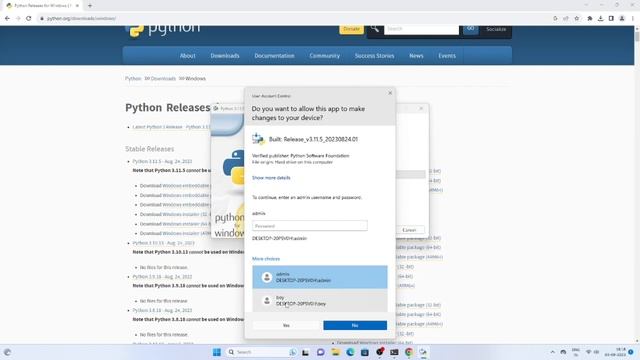
Task: Go back in the browser
Action: coord(7,18)
